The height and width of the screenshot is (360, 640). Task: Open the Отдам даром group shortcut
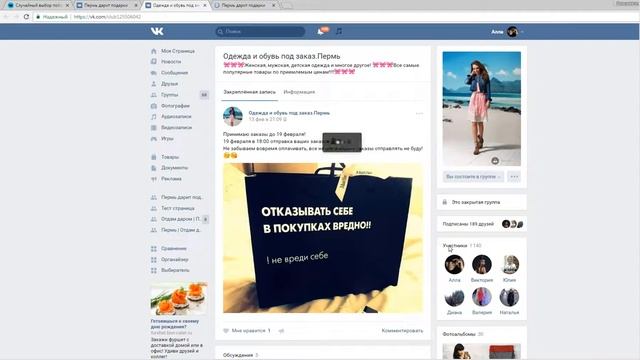click(x=180, y=219)
